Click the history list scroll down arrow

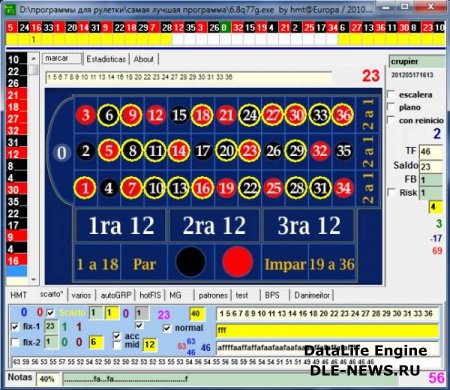click(33, 279)
